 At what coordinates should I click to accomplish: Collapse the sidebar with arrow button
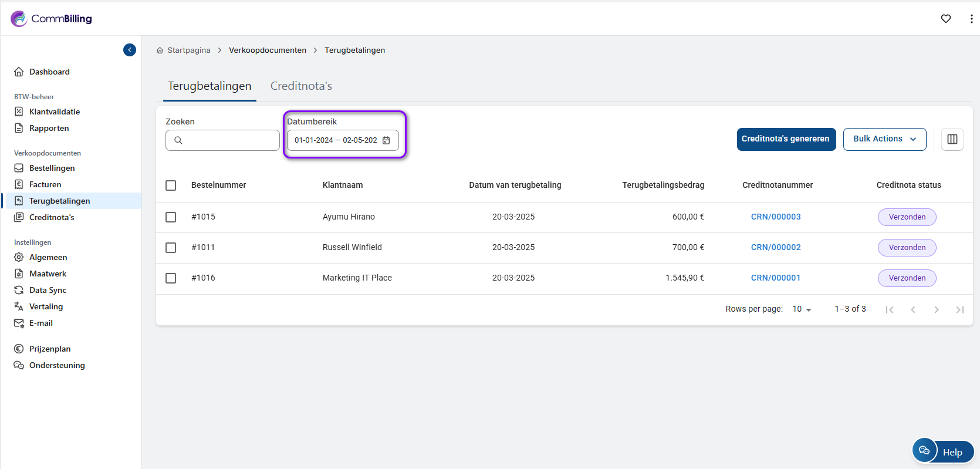pos(130,50)
